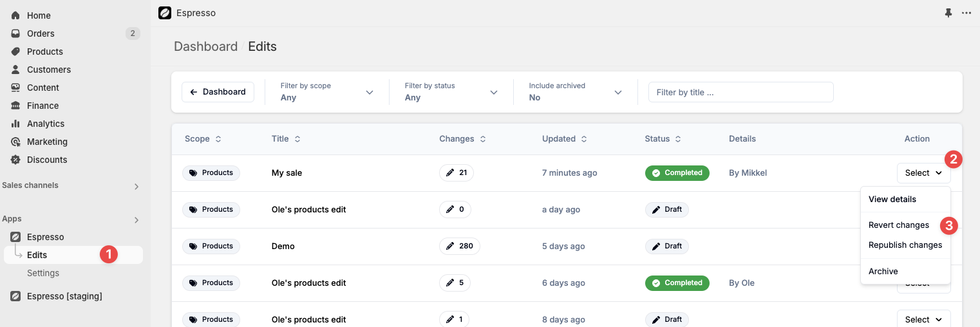
Task: Open the three-dot more options menu
Action: (x=966, y=13)
